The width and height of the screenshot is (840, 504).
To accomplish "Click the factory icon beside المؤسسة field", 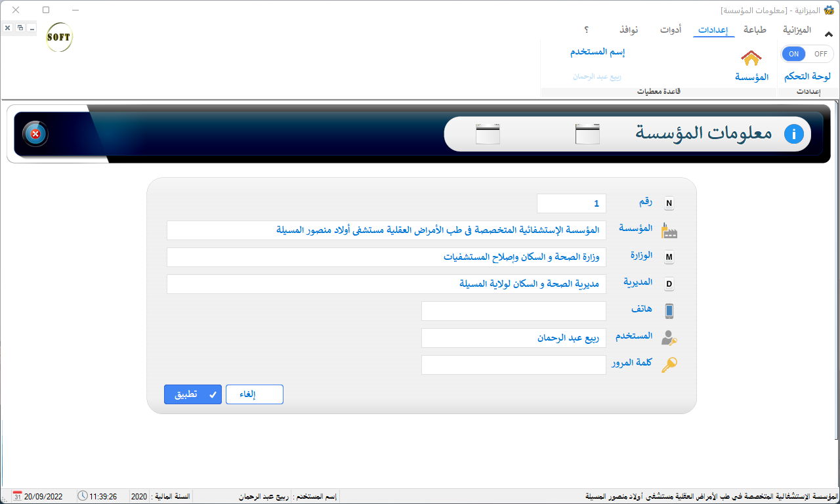I will click(x=669, y=230).
